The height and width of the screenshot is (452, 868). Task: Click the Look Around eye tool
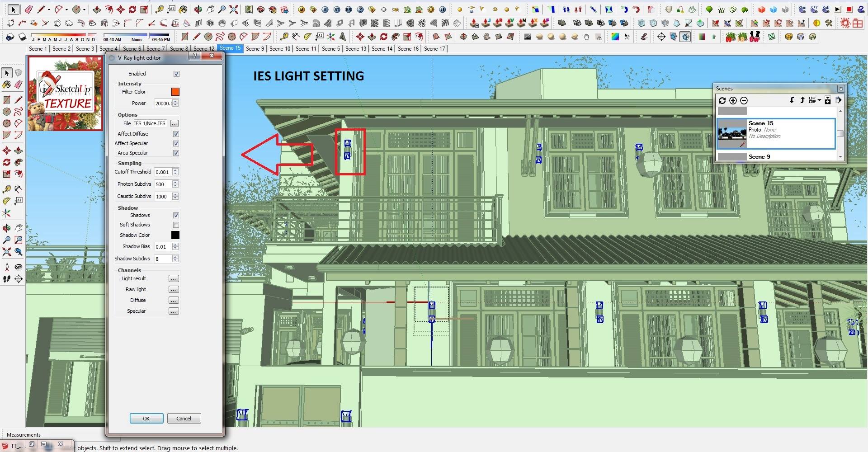tap(19, 267)
